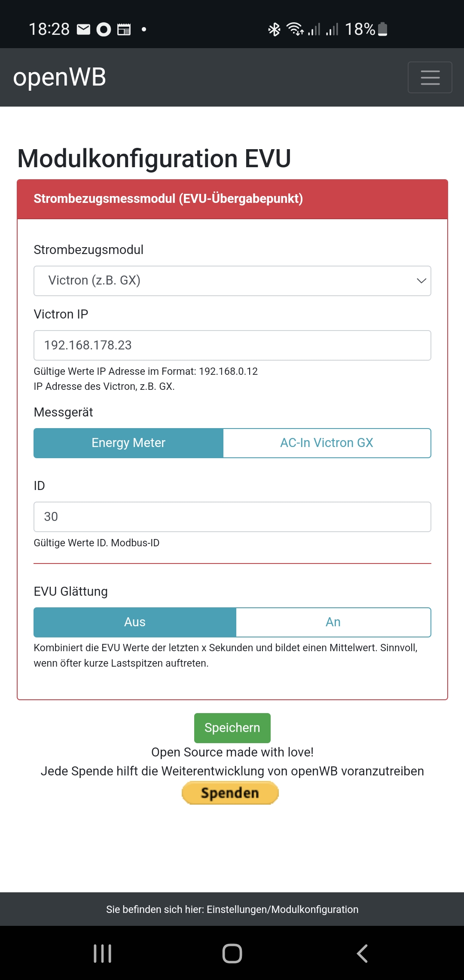The width and height of the screenshot is (464, 980).
Task: Tap the 18:28 clock in status bar
Action: pos(49,29)
